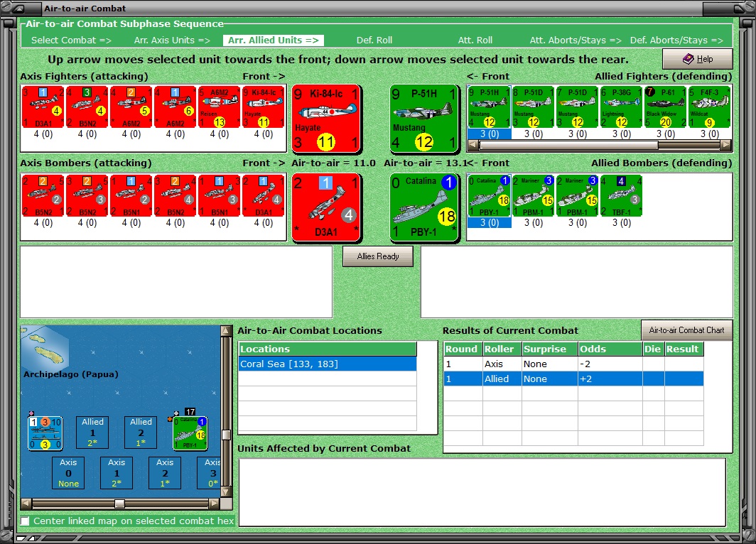
Task: Click the large front P-51H Mustang counter
Action: (x=424, y=119)
